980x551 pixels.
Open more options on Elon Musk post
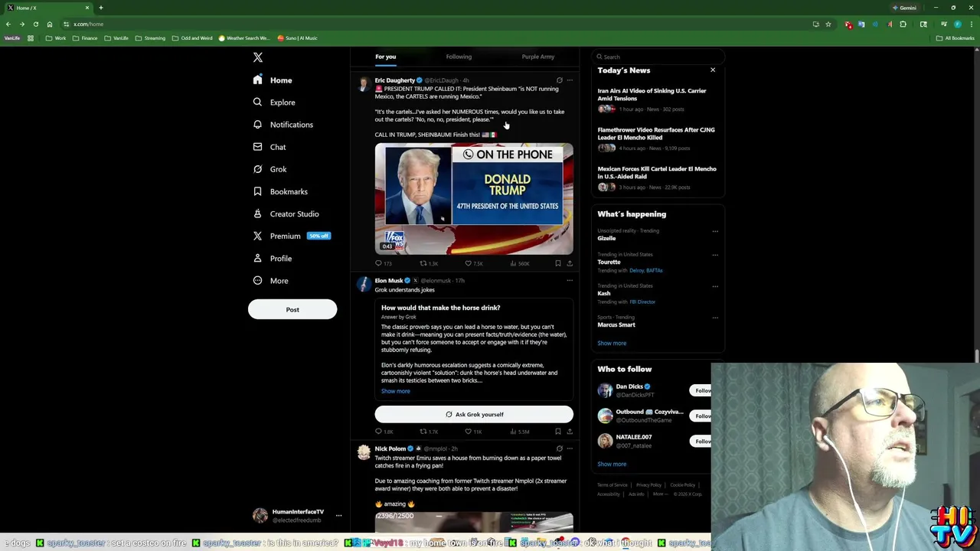570,281
